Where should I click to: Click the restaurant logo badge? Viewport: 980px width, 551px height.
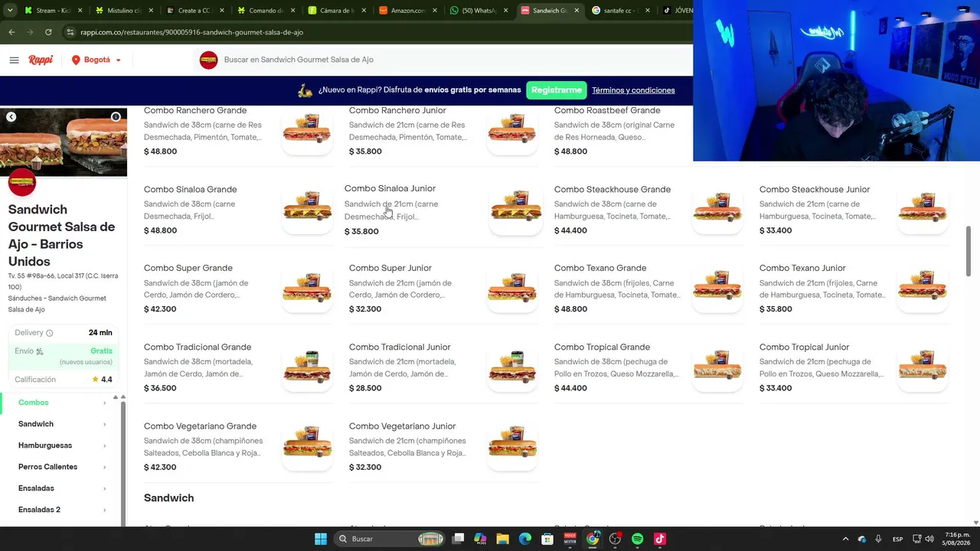coord(22,182)
